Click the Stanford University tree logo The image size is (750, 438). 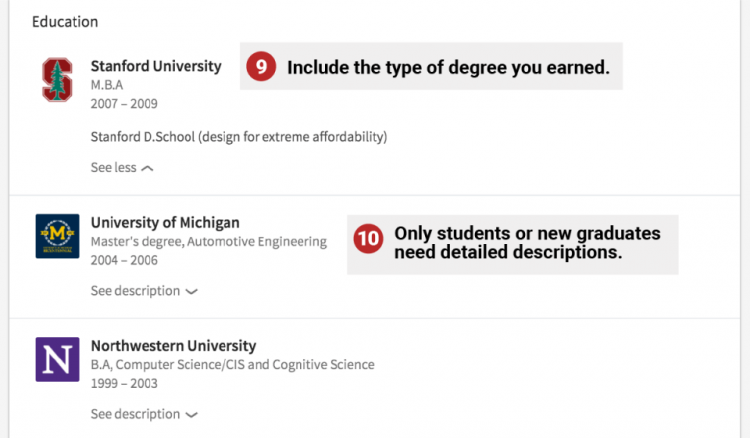coord(57,79)
